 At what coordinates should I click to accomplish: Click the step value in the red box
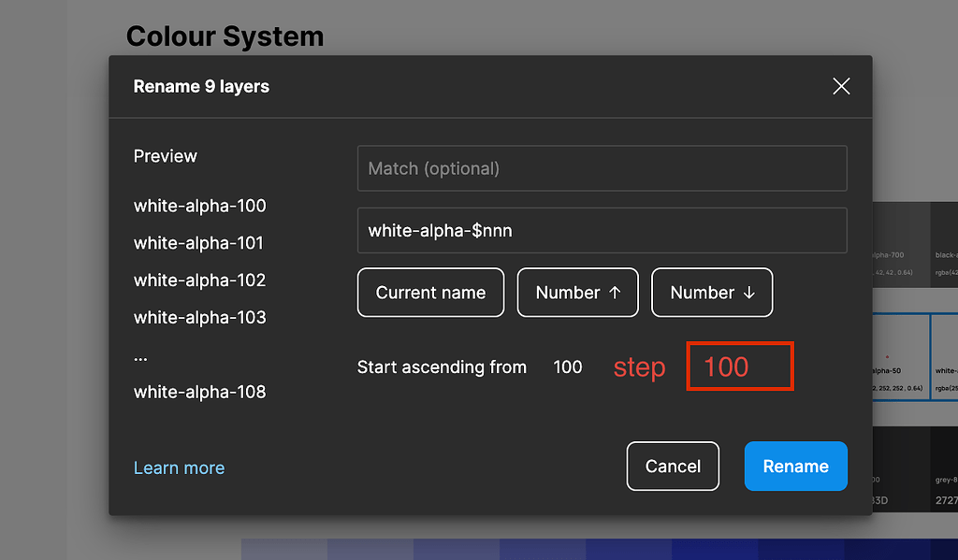click(x=739, y=366)
